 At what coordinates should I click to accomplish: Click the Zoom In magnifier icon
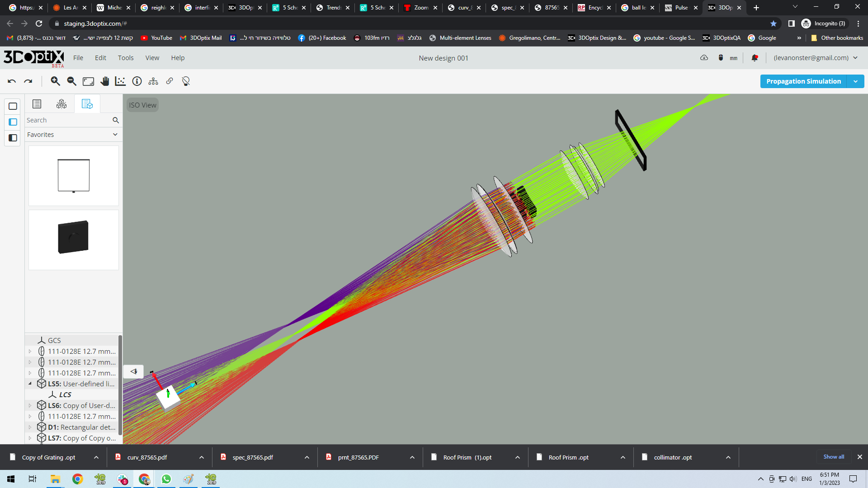[x=55, y=81]
